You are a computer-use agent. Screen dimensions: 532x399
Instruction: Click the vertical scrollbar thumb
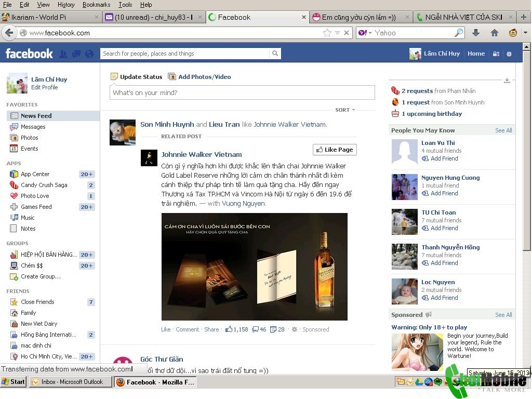[527, 151]
